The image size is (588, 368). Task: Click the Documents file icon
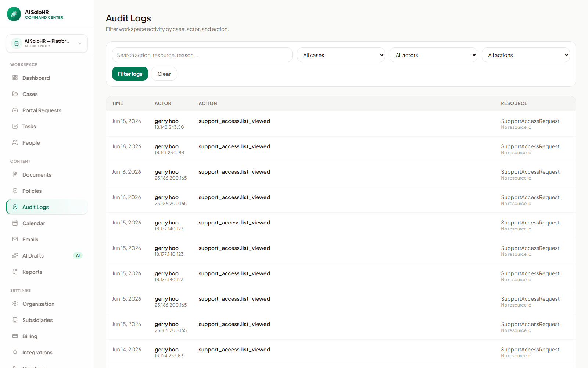15,174
